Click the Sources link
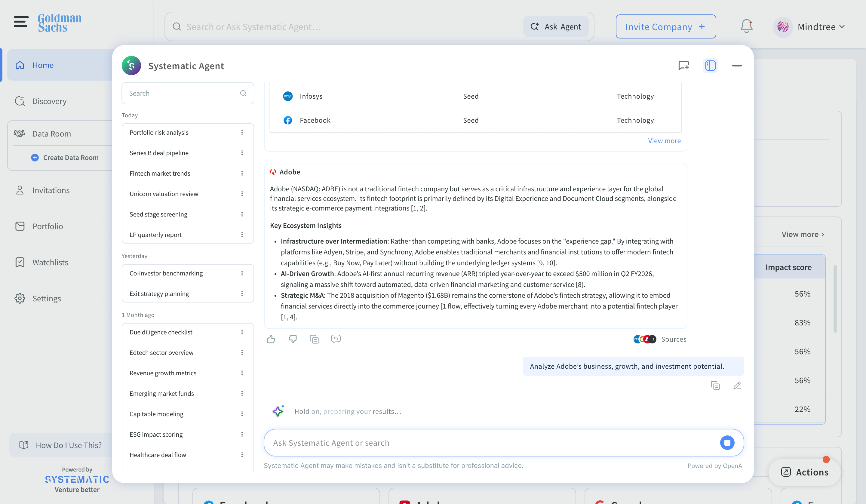 coord(674,339)
